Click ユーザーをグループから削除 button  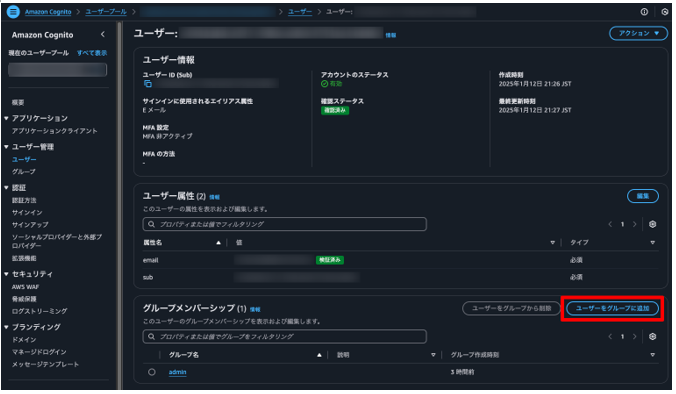[x=511, y=308]
